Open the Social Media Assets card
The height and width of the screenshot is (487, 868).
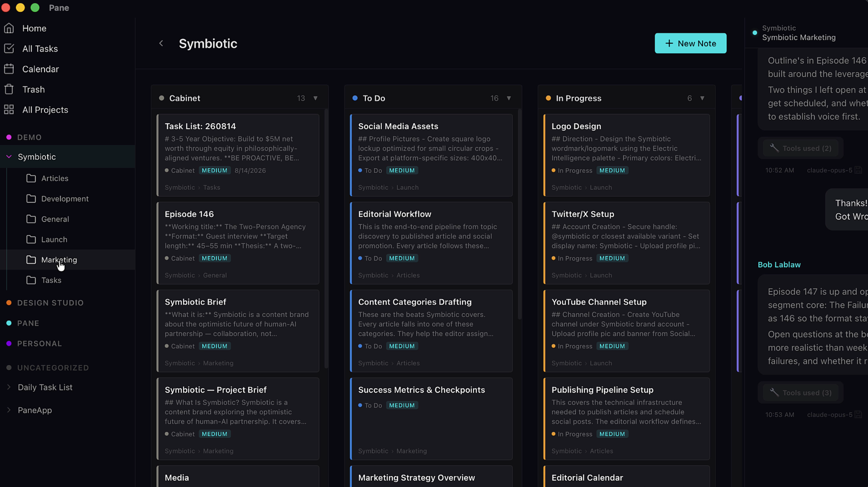pyautogui.click(x=431, y=155)
